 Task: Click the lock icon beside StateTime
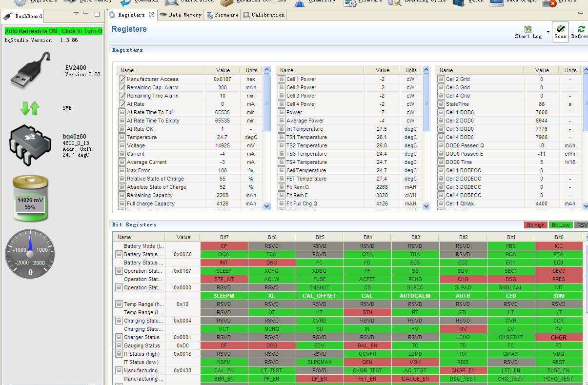[x=441, y=104]
